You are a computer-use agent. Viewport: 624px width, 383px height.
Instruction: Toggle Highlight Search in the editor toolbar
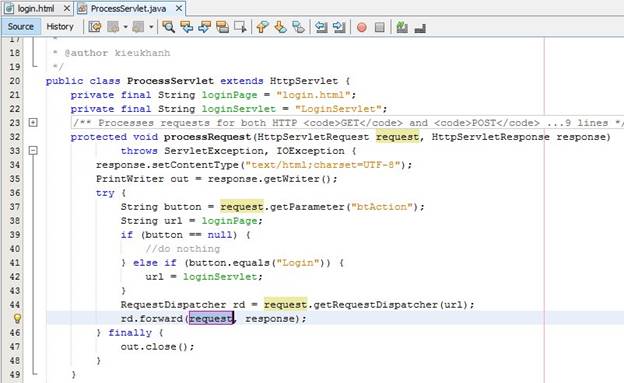[x=222, y=27]
